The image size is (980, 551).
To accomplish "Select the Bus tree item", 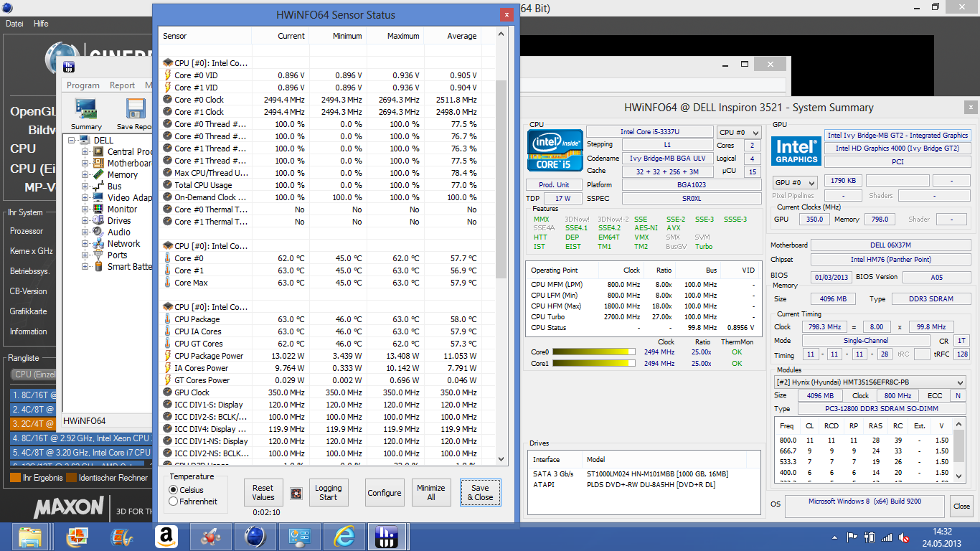I will tap(115, 186).
